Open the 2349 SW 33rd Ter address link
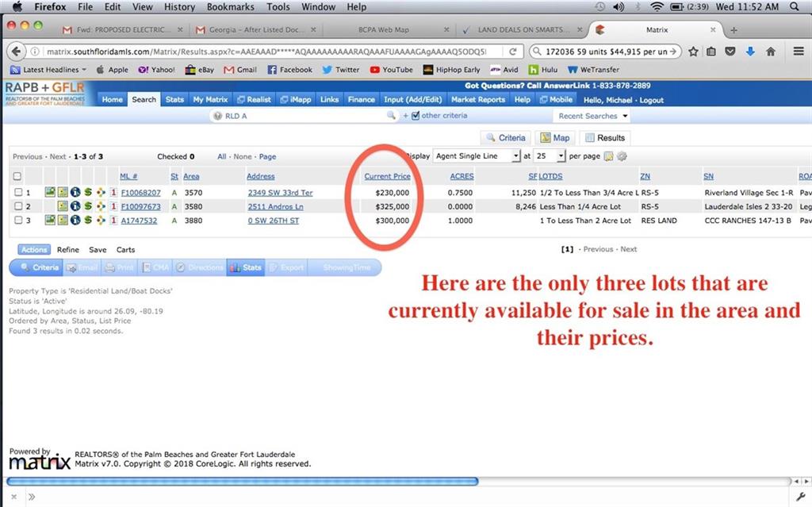The image size is (812, 507). coord(280,193)
